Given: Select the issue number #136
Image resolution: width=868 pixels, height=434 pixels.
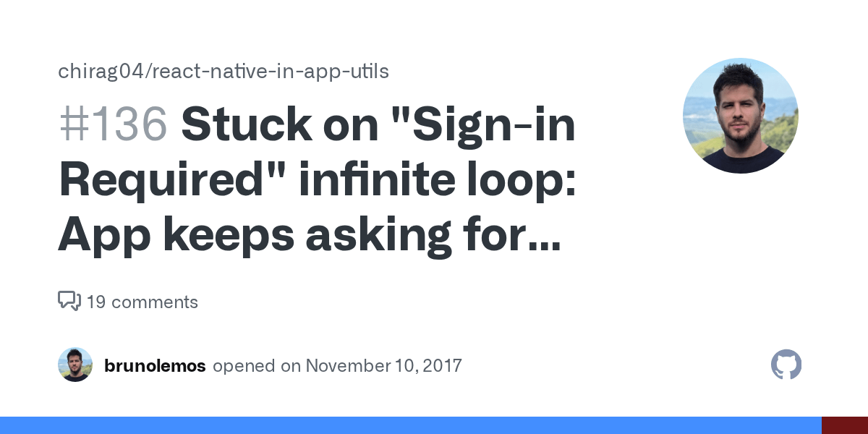Looking at the screenshot, I should pos(113,125).
